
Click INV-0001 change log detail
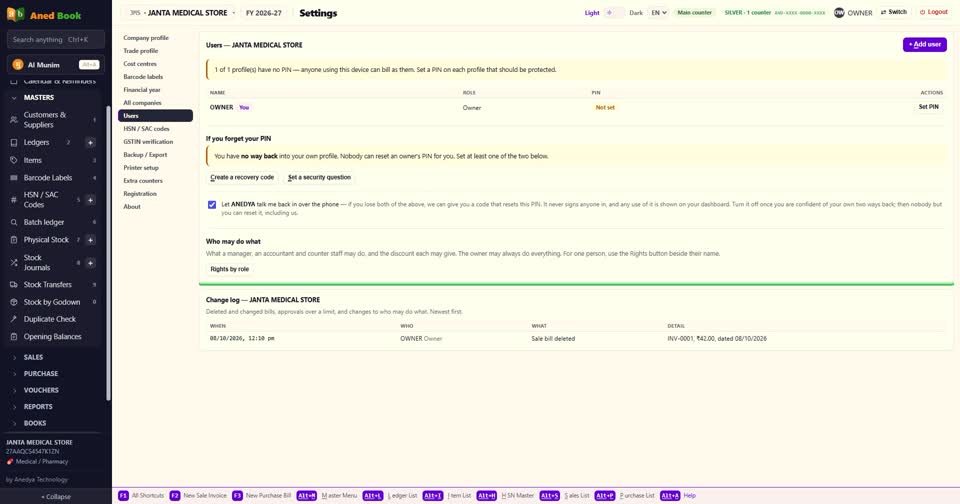point(717,338)
